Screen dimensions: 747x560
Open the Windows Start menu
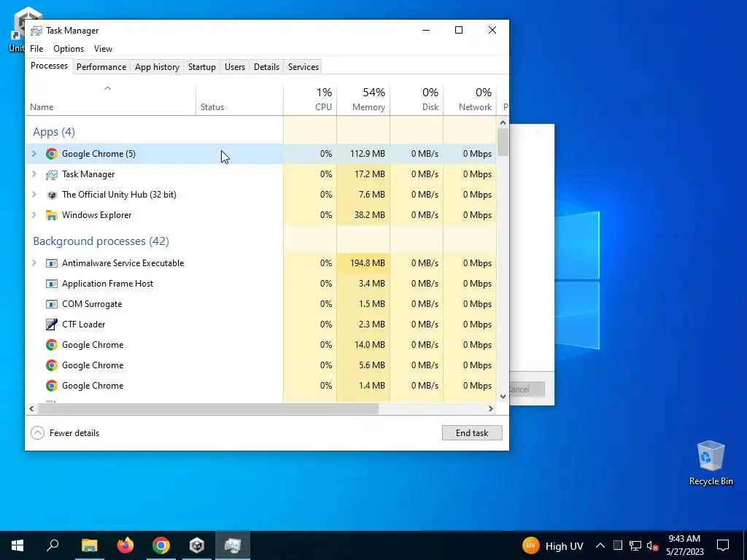tap(18, 545)
